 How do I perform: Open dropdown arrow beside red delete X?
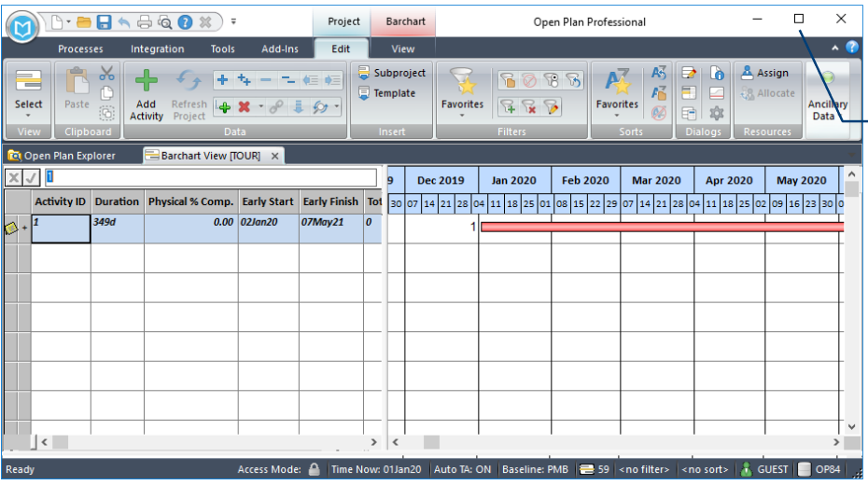pos(260,106)
